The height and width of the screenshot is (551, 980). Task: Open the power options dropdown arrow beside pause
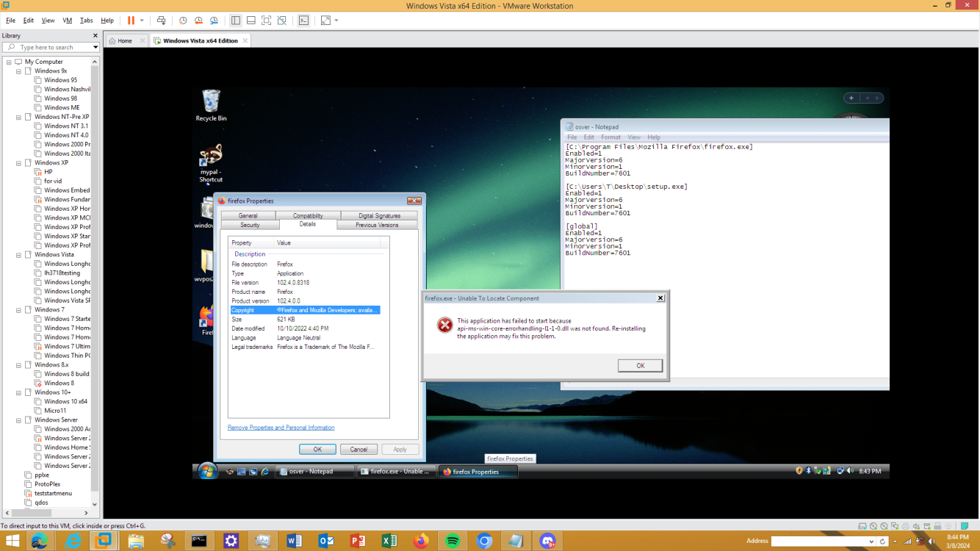[142, 21]
